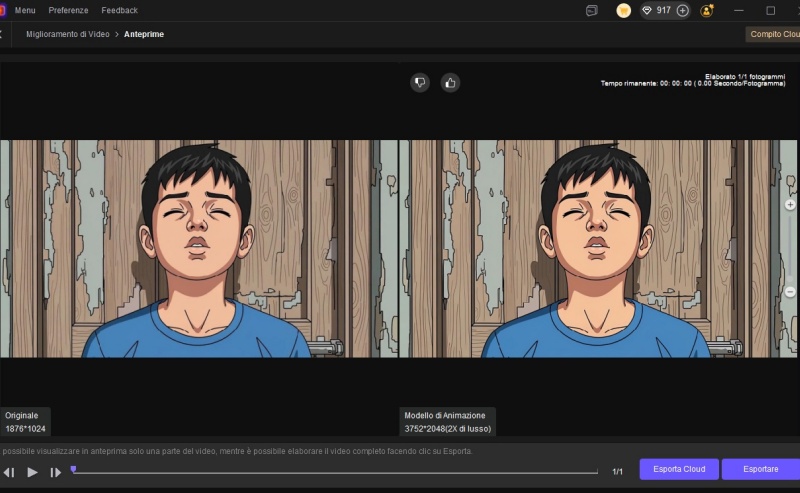Play the preview video

32,472
